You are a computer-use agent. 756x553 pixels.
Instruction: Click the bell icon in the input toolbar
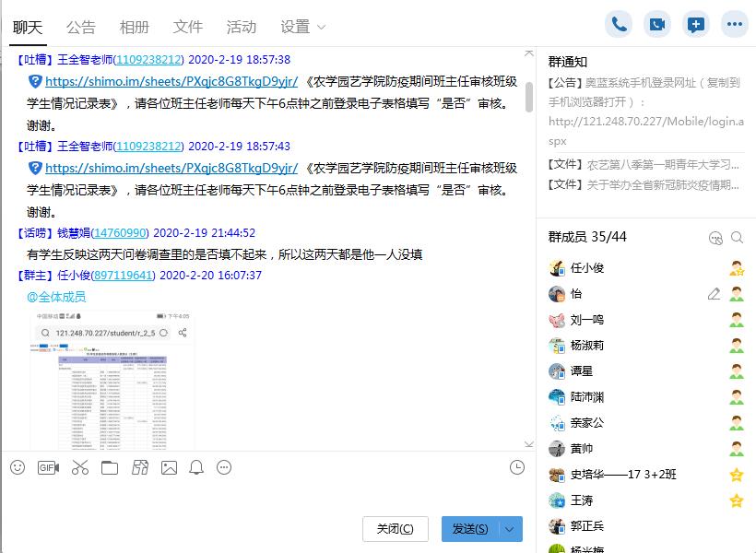tap(196, 468)
